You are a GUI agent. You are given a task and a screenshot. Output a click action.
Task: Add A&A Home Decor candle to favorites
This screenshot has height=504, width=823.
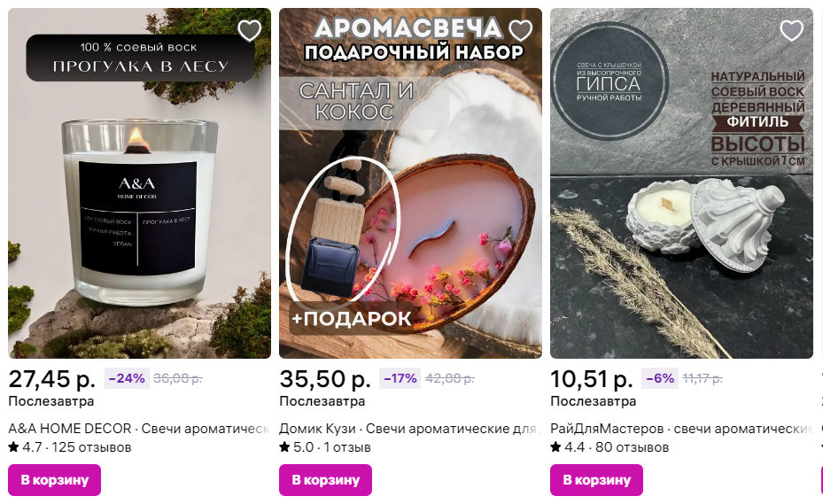click(x=249, y=30)
